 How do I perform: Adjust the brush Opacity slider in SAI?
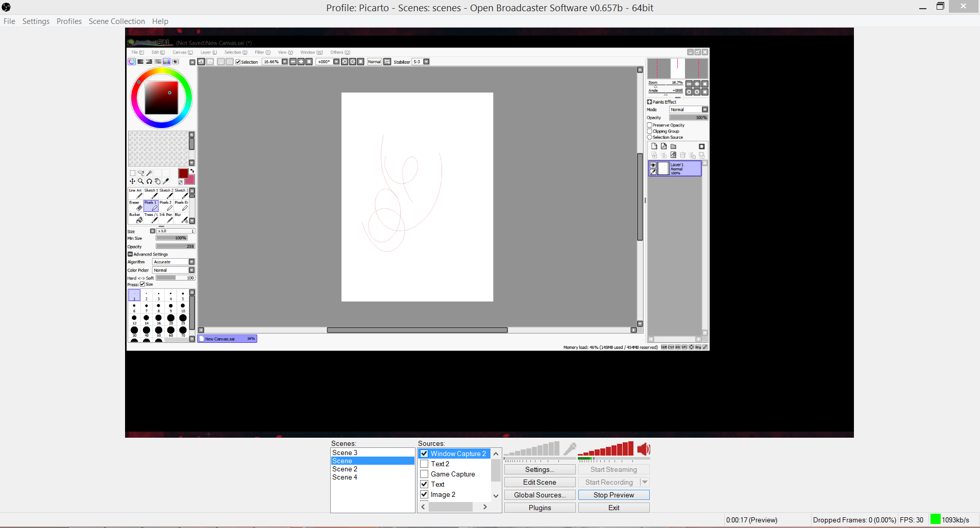(176, 246)
